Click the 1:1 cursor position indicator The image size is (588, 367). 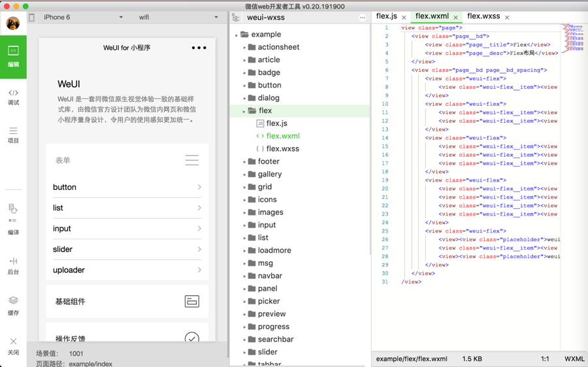point(545,359)
